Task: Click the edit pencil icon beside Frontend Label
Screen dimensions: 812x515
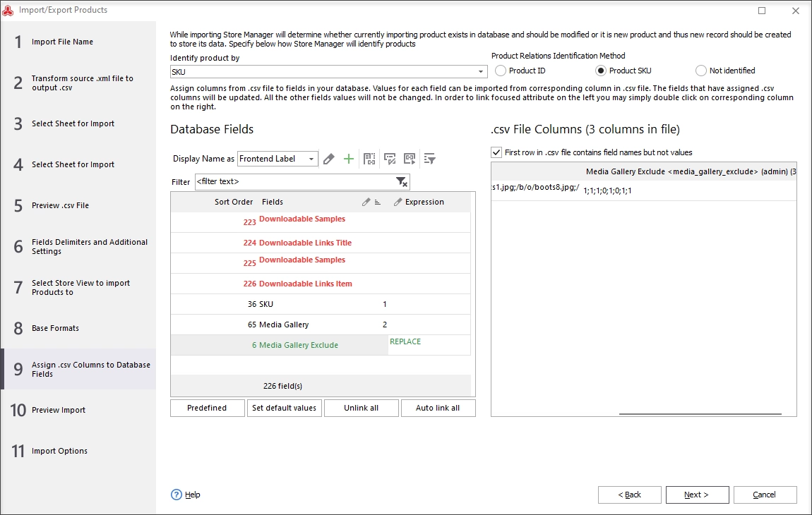Action: click(329, 159)
